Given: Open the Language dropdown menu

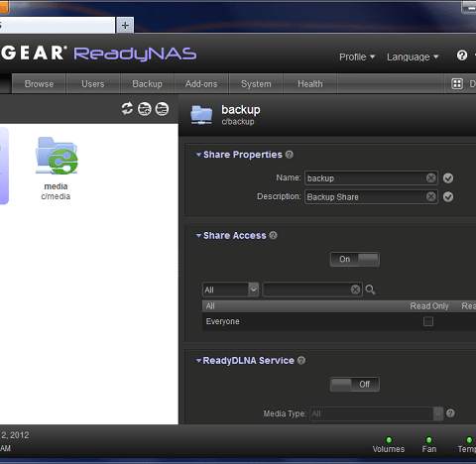Looking at the screenshot, I should [x=413, y=57].
